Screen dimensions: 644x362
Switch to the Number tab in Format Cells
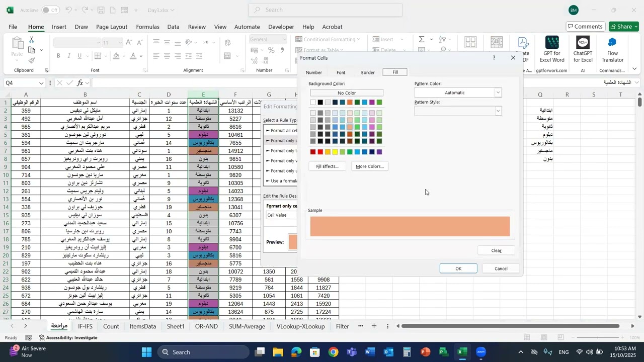point(314,72)
